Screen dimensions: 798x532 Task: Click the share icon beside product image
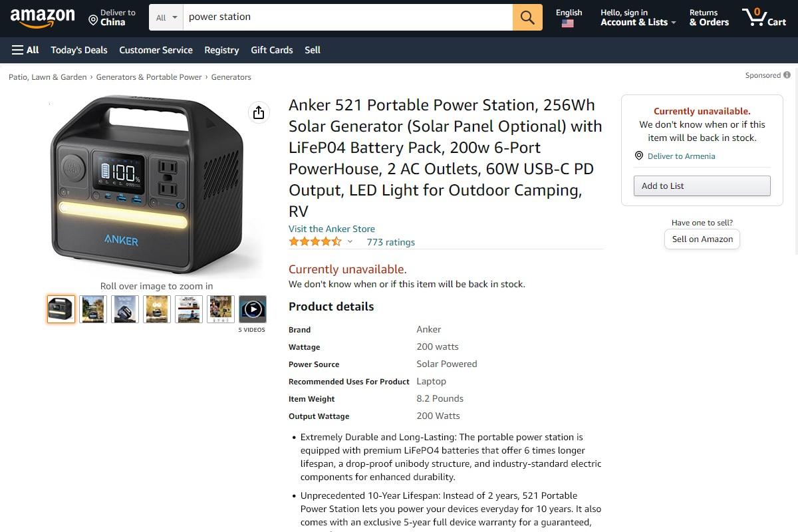(x=259, y=112)
